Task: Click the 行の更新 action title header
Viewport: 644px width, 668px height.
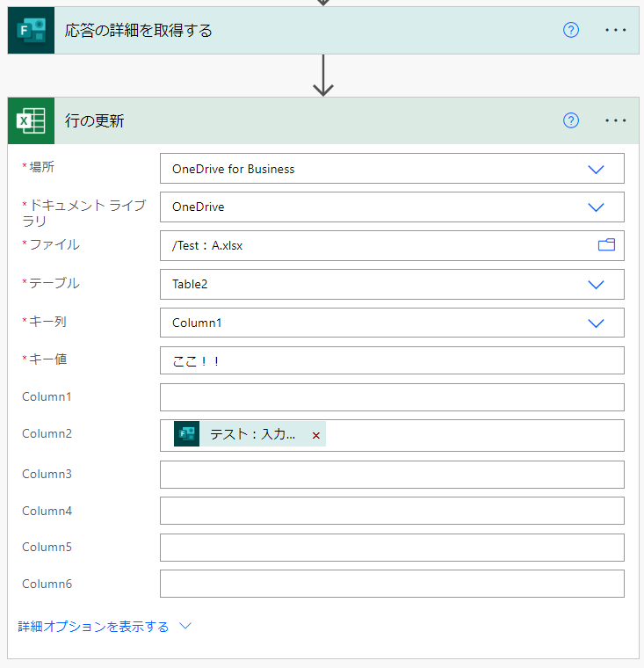Action: click(x=95, y=121)
